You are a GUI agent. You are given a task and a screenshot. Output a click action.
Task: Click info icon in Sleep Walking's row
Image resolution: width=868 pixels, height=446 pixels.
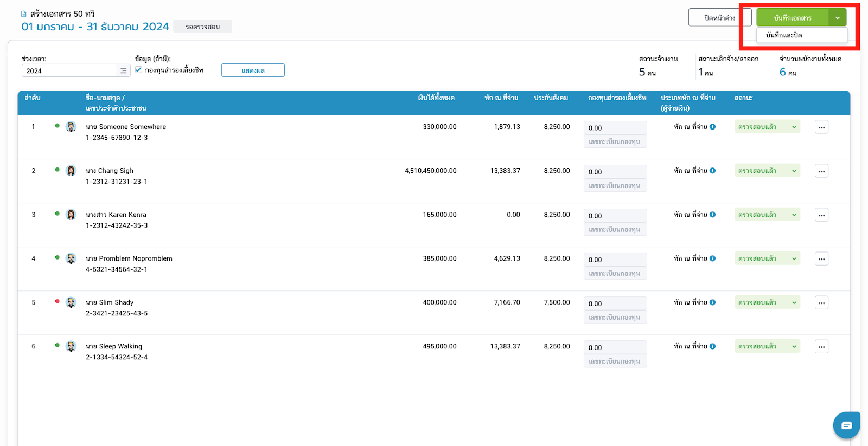pyautogui.click(x=712, y=346)
